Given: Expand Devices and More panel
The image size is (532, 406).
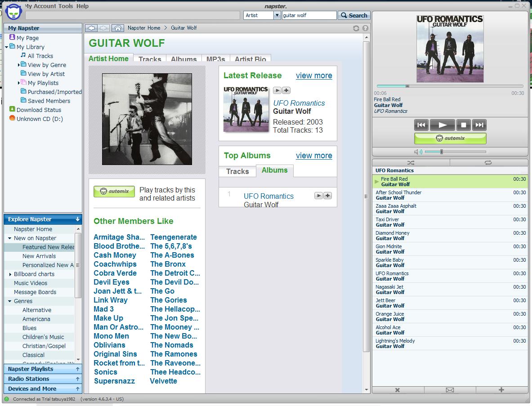Looking at the screenshot, I should (43, 389).
